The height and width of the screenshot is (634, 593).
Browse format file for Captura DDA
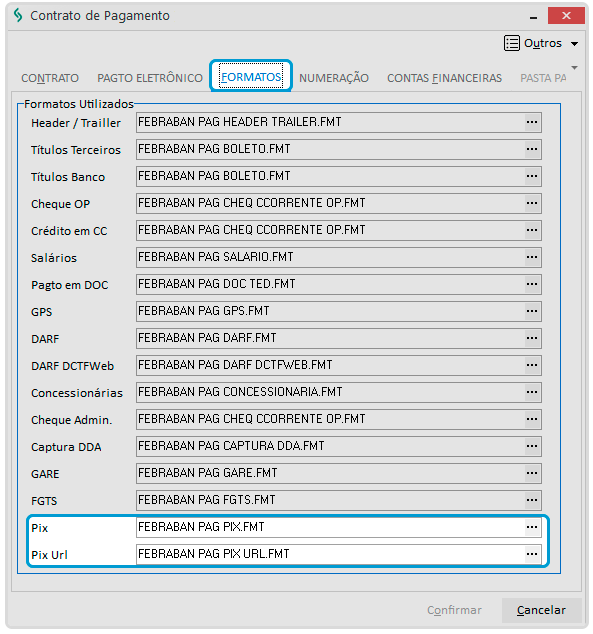click(x=532, y=446)
